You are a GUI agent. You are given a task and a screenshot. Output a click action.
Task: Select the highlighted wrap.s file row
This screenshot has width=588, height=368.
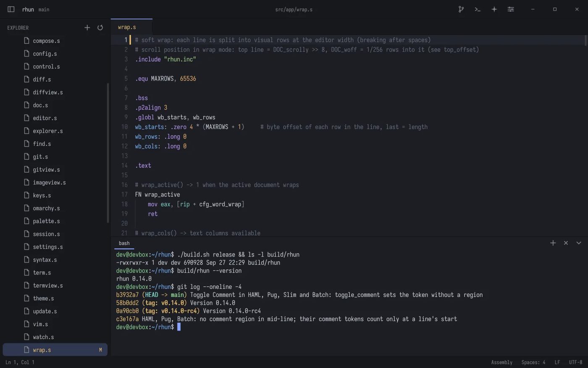pos(55,349)
